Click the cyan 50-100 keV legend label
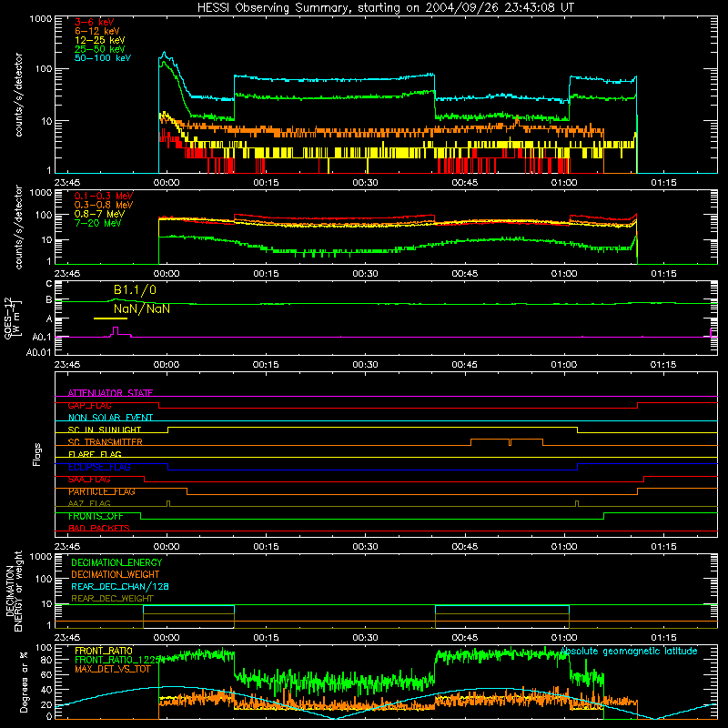 pyautogui.click(x=103, y=58)
